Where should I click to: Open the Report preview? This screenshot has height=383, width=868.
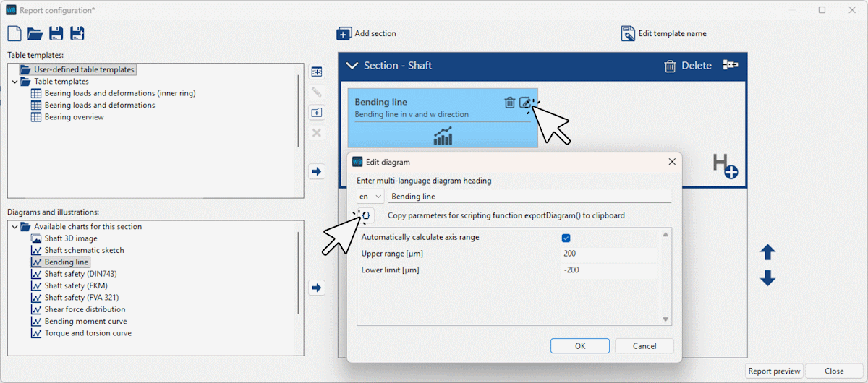pos(774,371)
